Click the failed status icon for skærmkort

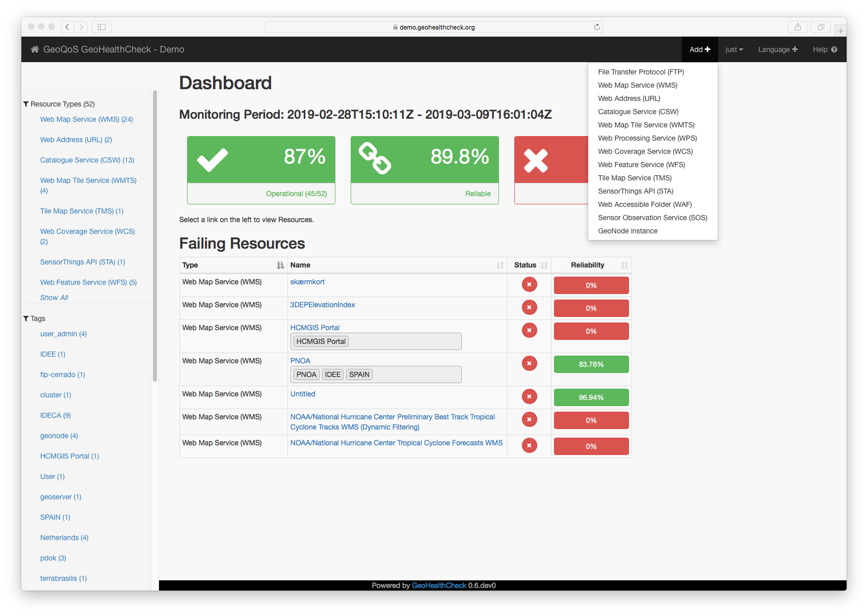pos(529,284)
